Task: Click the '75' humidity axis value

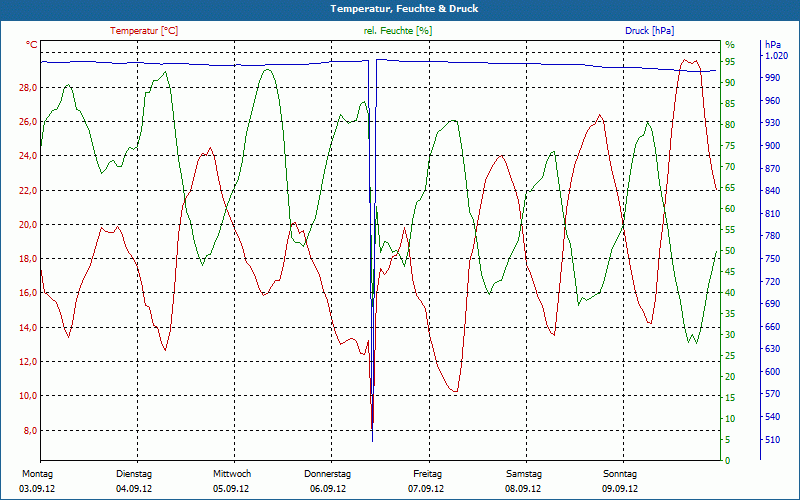Action: point(730,146)
